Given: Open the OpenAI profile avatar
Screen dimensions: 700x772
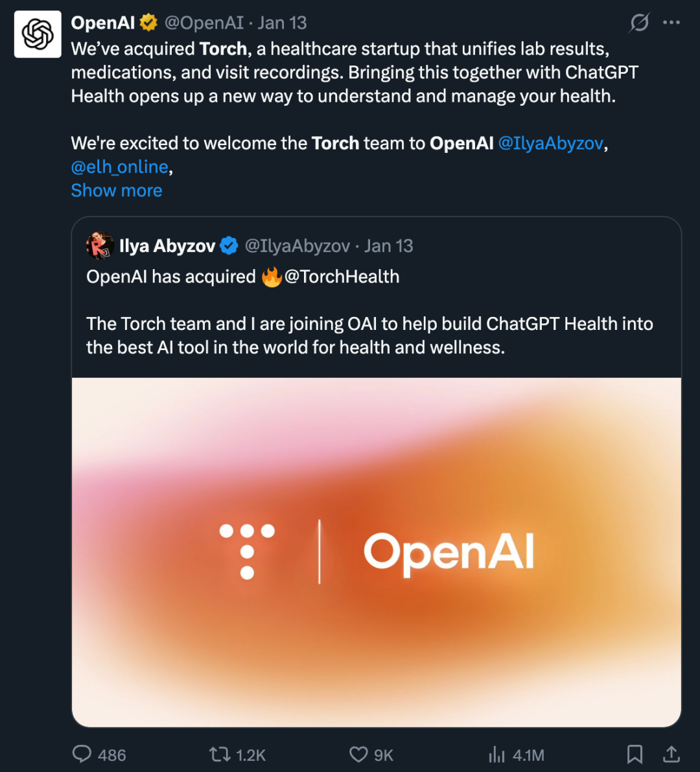Looking at the screenshot, I should click(38, 34).
